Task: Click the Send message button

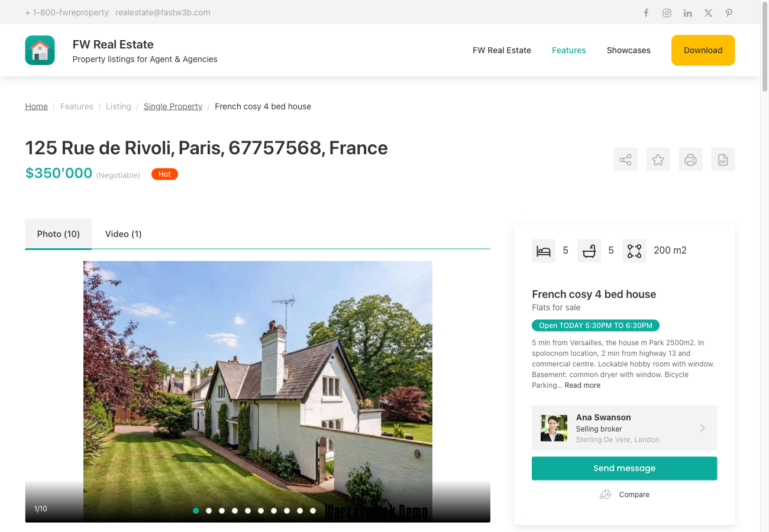Action: click(x=624, y=468)
